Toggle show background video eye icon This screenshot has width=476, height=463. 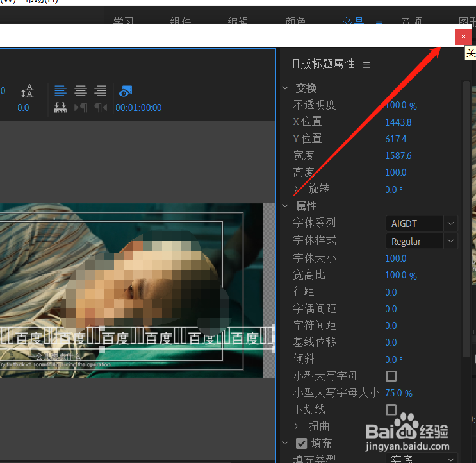tap(126, 91)
